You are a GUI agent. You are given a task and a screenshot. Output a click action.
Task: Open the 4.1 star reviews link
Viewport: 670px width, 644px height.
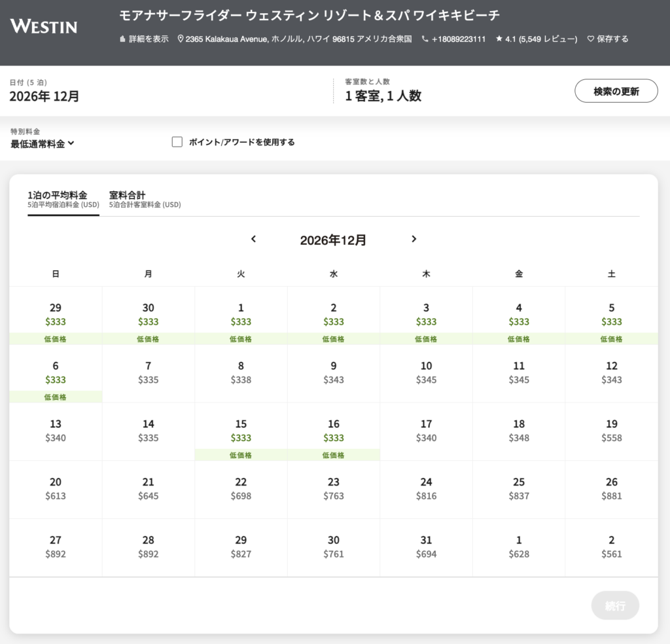[537, 39]
